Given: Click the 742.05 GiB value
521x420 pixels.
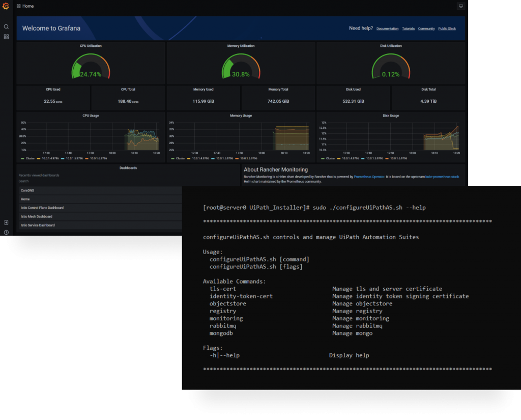Looking at the screenshot, I should pyautogui.click(x=278, y=101).
